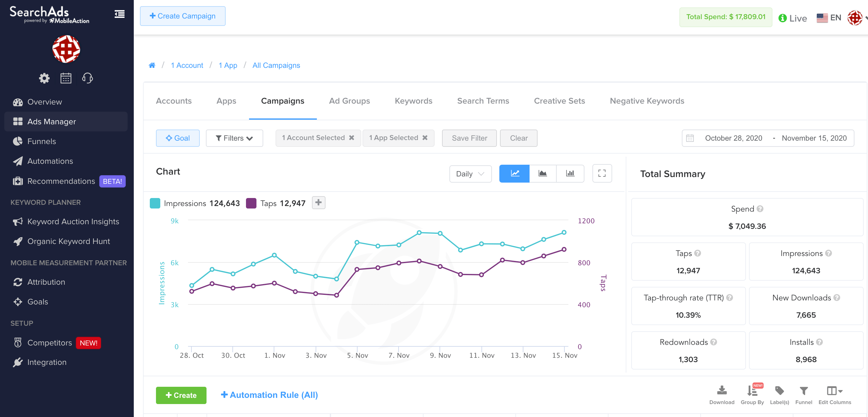This screenshot has height=417, width=868.
Task: Open the Daily interval dropdown
Action: [x=470, y=174]
